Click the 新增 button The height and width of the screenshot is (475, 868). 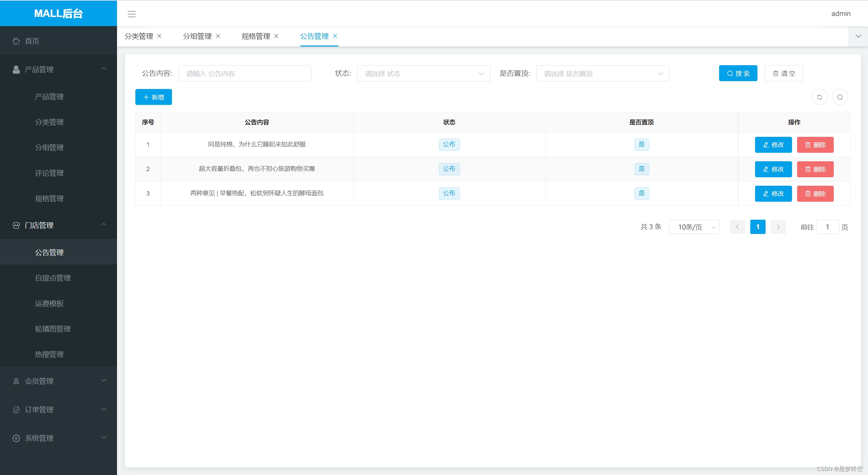coord(154,97)
